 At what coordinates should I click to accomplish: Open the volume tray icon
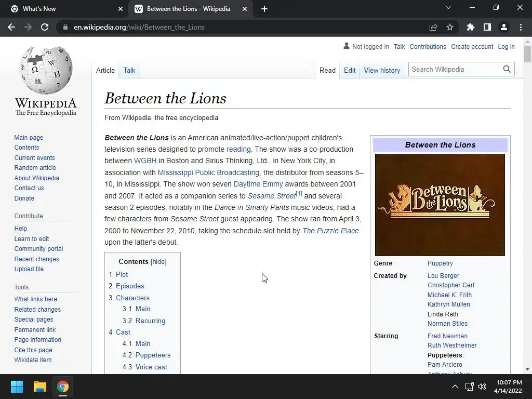click(482, 387)
